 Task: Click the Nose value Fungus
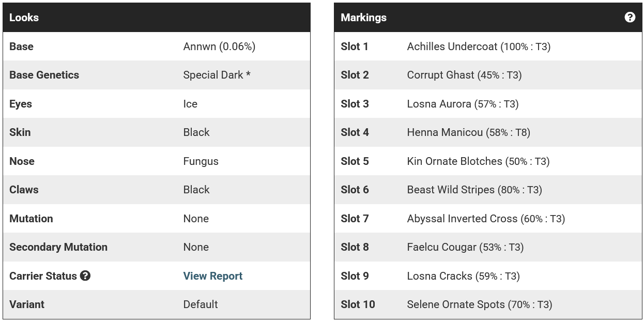pos(201,161)
